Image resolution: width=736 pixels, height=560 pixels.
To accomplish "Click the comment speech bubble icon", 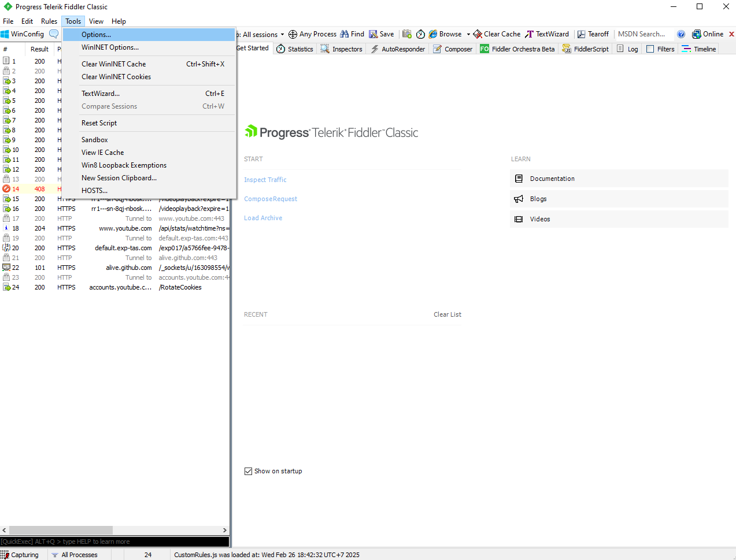I will pos(54,34).
